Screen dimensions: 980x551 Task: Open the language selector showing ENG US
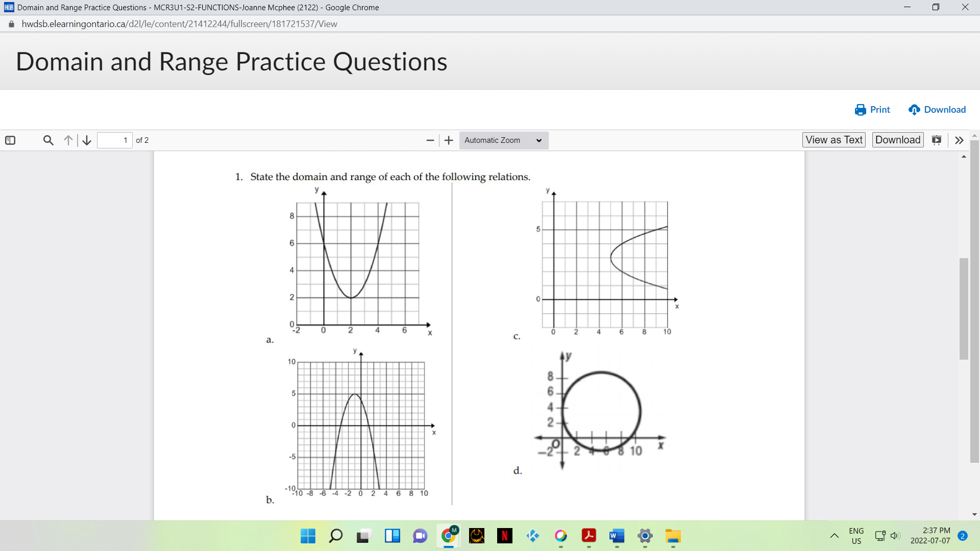(855, 535)
